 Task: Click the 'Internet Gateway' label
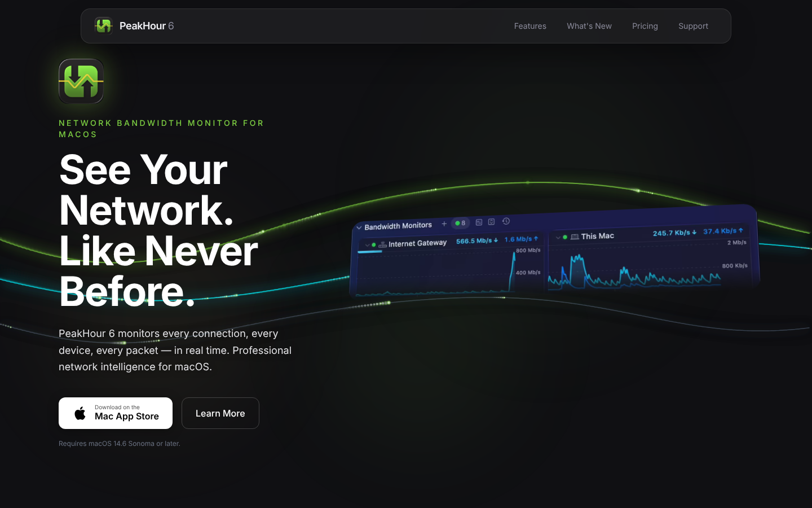[x=417, y=243]
